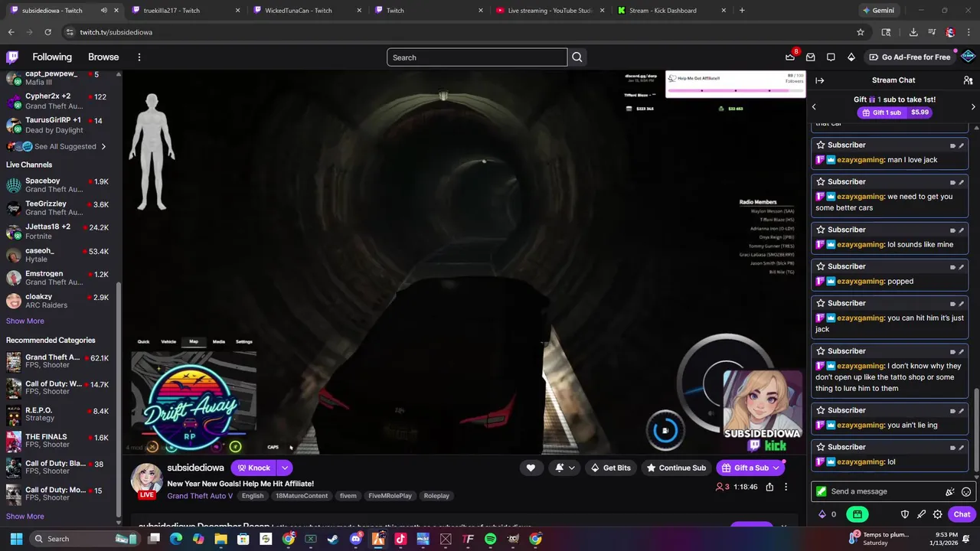Click the Twitch search box
The width and height of the screenshot is (980, 551).
tap(477, 57)
